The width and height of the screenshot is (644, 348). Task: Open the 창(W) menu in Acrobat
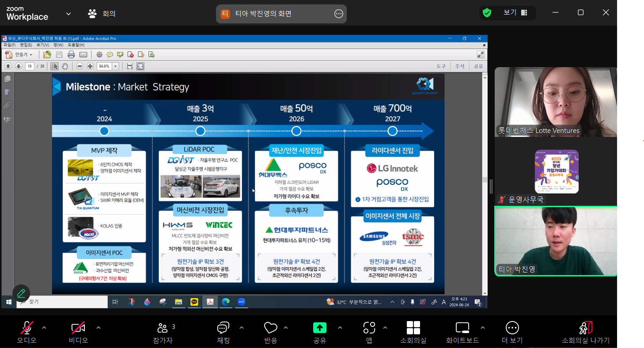click(x=58, y=45)
